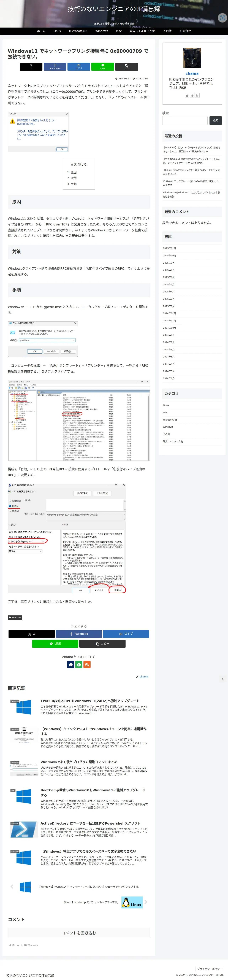Open the Microsoft365 menu in the navigation bar
228x980 pixels.
point(78,31)
